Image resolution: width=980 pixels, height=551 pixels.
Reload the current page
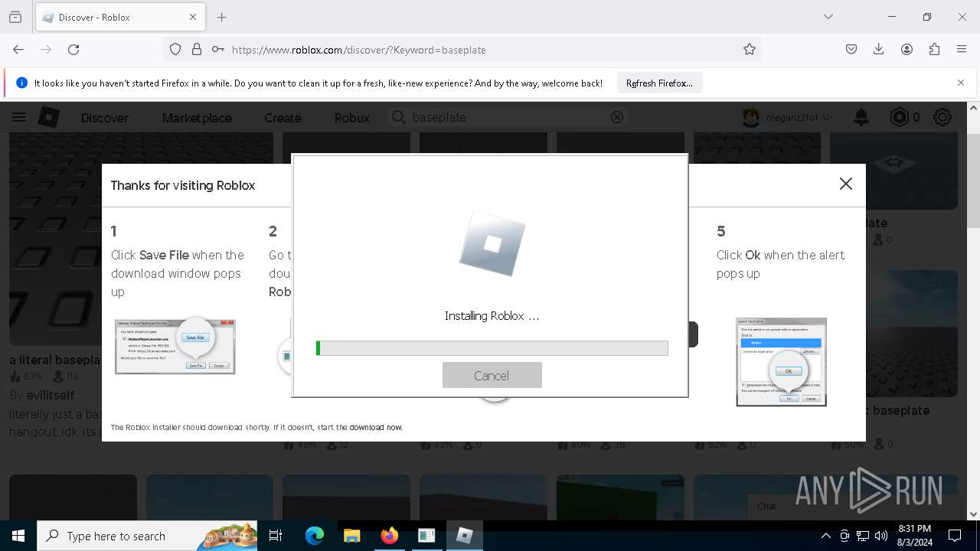73,49
